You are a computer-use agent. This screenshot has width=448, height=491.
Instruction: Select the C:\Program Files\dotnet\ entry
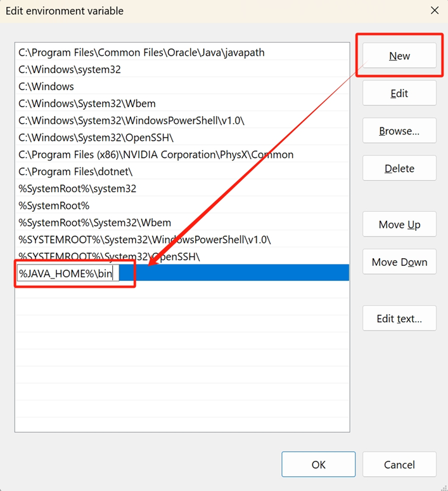tap(75, 172)
